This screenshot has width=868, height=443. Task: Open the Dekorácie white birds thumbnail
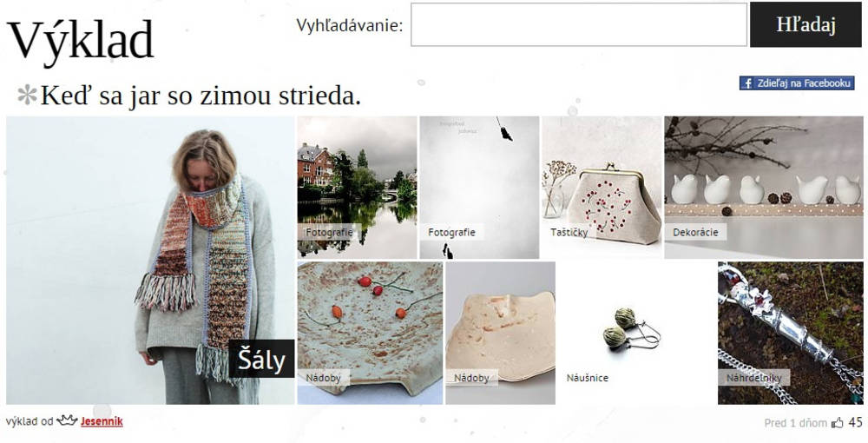pos(763,187)
